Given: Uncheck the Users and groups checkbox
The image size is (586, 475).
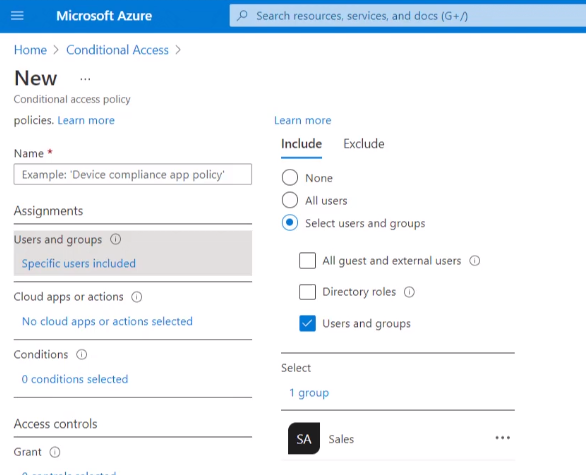Looking at the screenshot, I should click(x=307, y=323).
